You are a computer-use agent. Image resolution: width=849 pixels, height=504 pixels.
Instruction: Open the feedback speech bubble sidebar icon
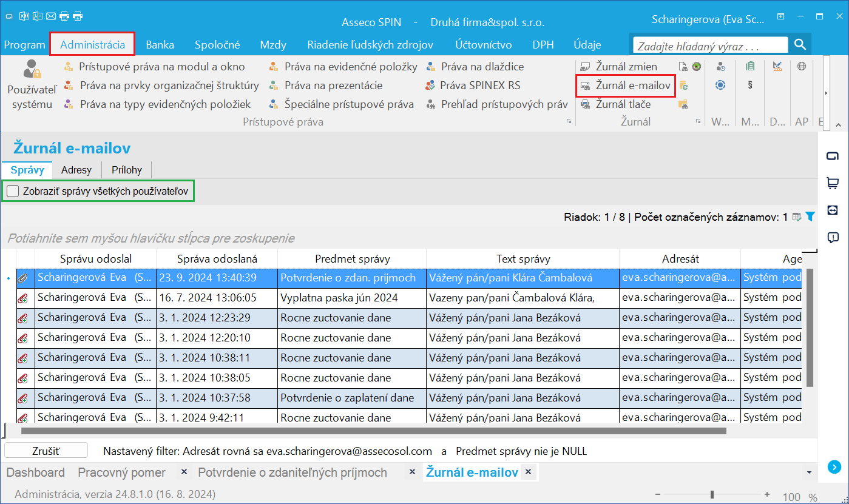833,237
